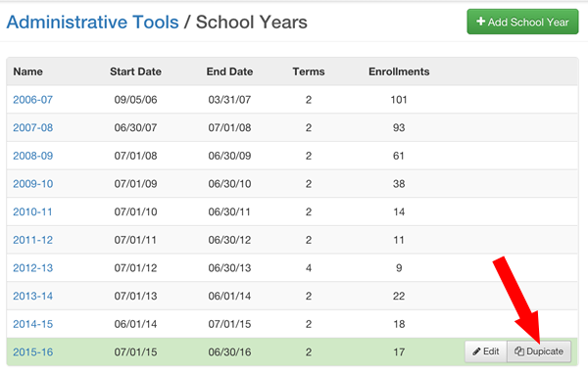Open the Administrative Tools breadcrumb link
Screen dimensions: 588x373
click(x=93, y=23)
